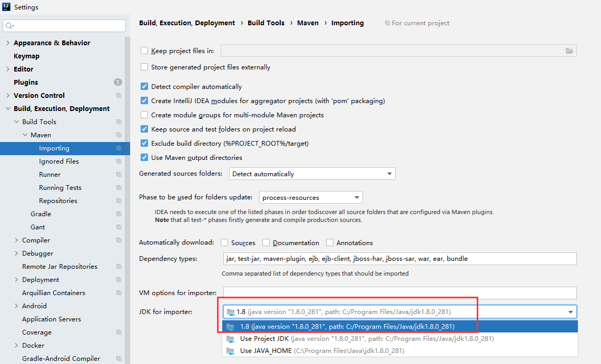Click the JDK folder icon in the Use JAVA_HOME option
The height and width of the screenshot is (364, 601).
coord(230,351)
